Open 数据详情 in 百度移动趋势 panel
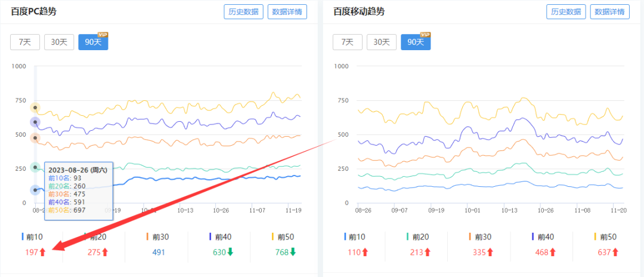The height and width of the screenshot is (277, 644). point(610,12)
